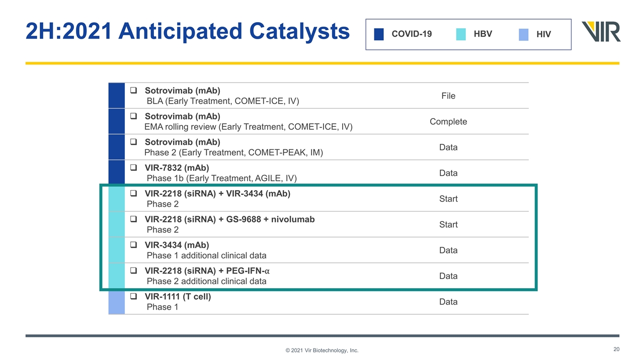Click the slide page number 20

click(x=616, y=349)
